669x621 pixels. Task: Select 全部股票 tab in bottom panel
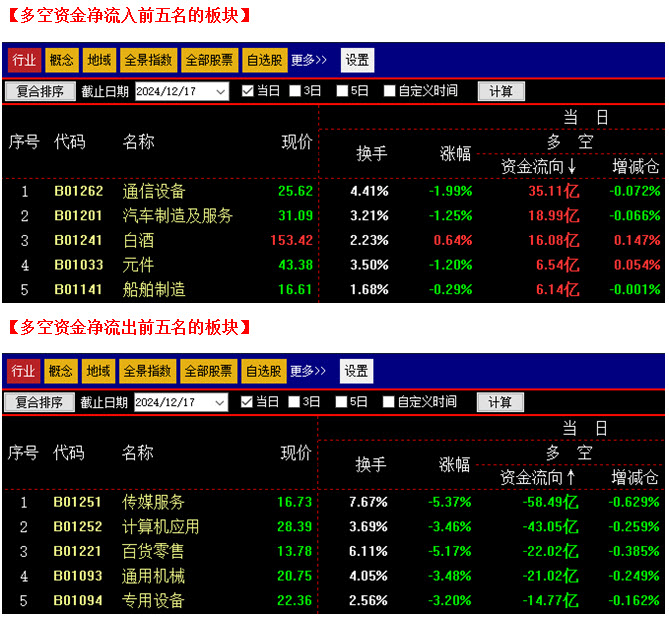(x=208, y=371)
